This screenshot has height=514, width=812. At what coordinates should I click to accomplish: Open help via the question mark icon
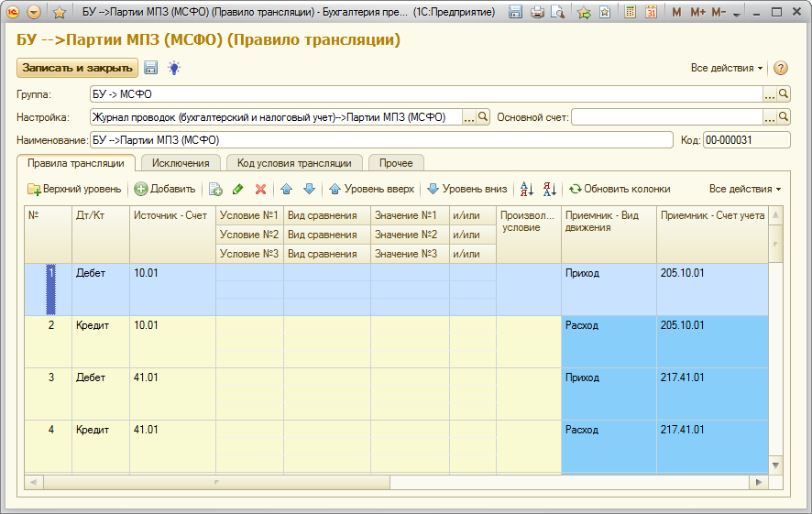click(781, 68)
